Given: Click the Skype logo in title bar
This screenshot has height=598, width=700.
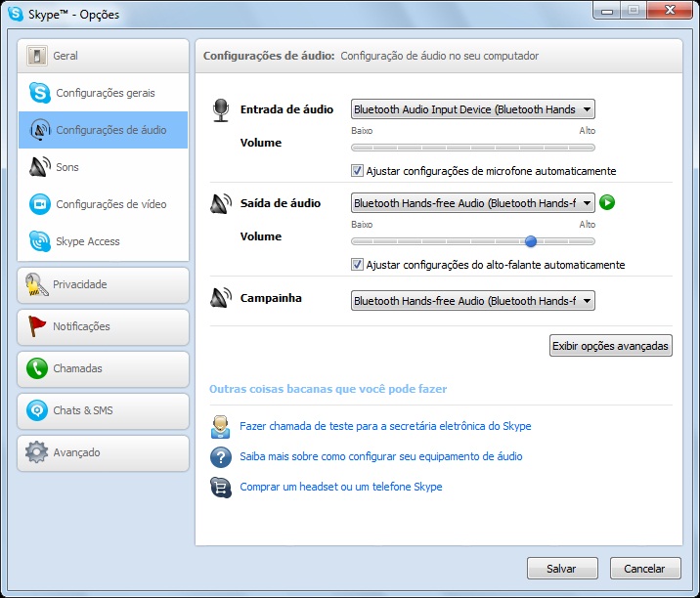Looking at the screenshot, I should [x=16, y=14].
